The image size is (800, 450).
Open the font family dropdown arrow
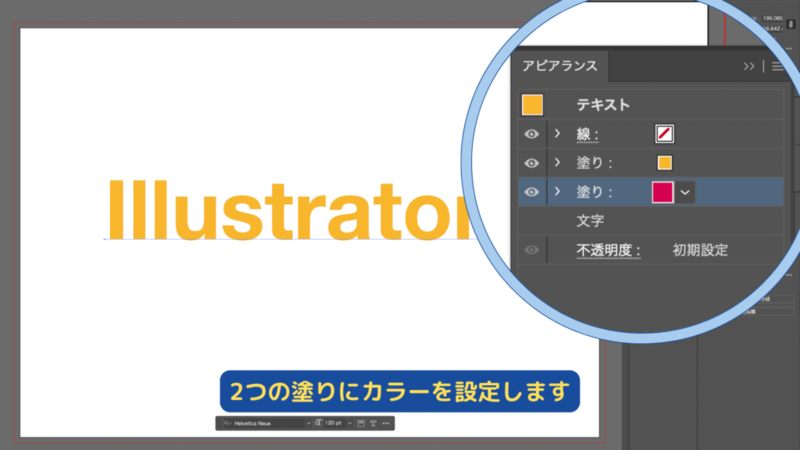coord(308,423)
